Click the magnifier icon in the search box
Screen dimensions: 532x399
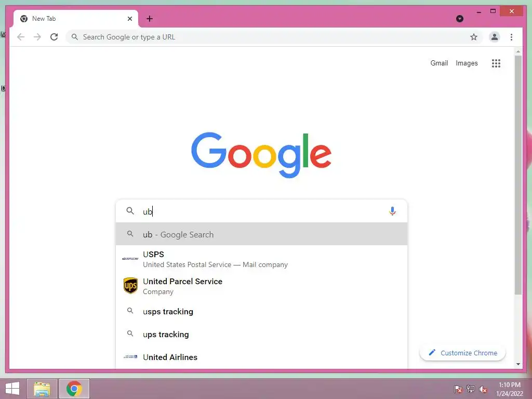[130, 211]
